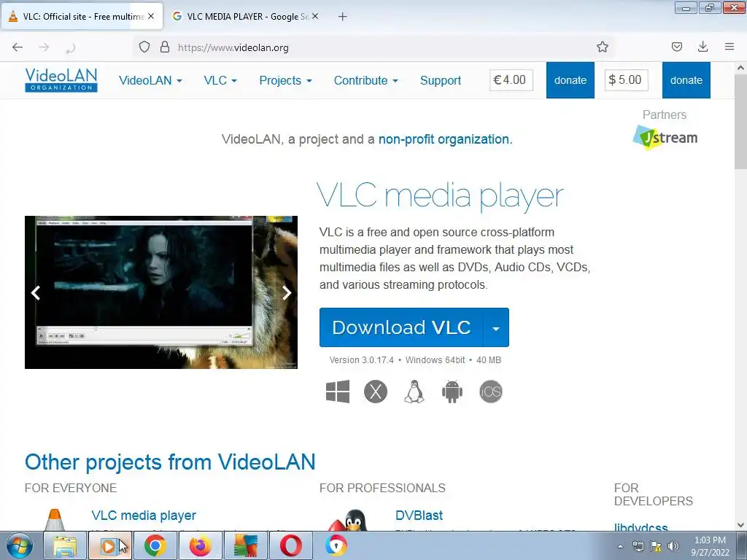Viewport: 747px width, 560px height.
Task: Open the non-profit organization link
Action: pos(444,139)
